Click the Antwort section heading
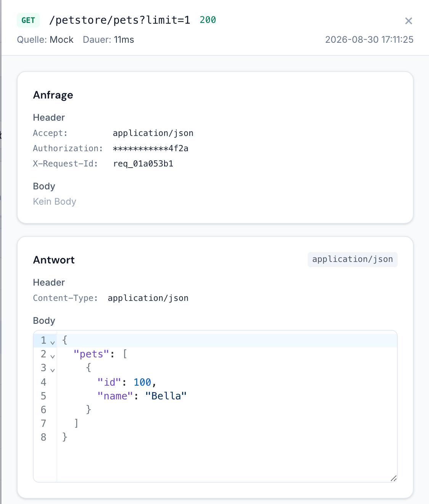Viewport: 429px width, 504px height. (x=54, y=260)
